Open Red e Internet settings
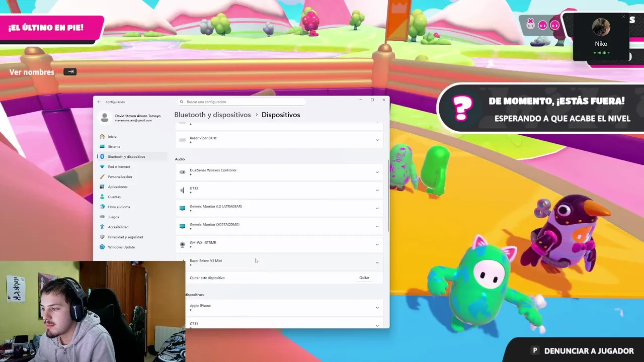This screenshot has width=644, height=362. tap(132, 166)
